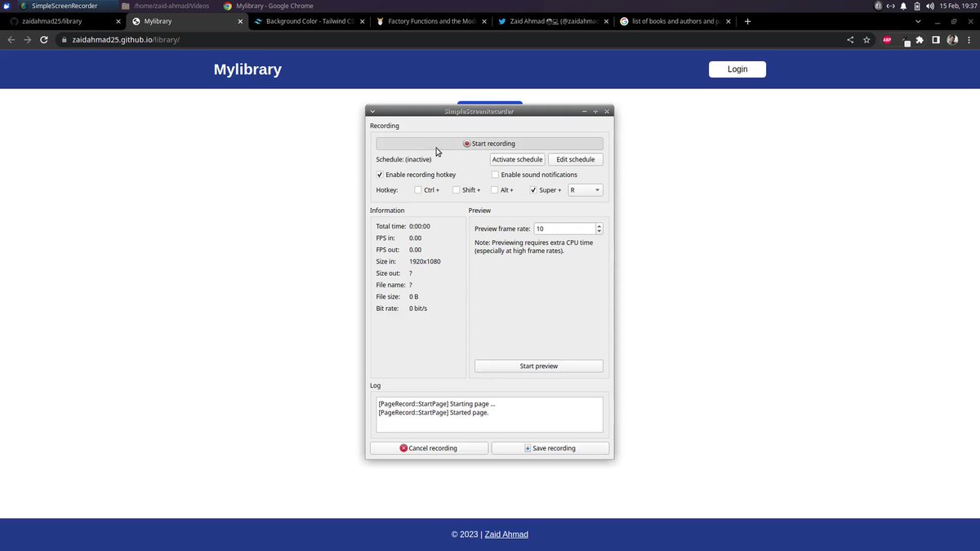Share this page via share icon

[x=850, y=39]
